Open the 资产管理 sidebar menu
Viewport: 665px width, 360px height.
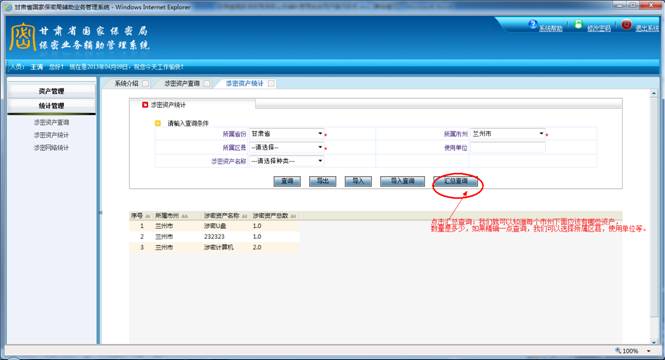point(51,91)
